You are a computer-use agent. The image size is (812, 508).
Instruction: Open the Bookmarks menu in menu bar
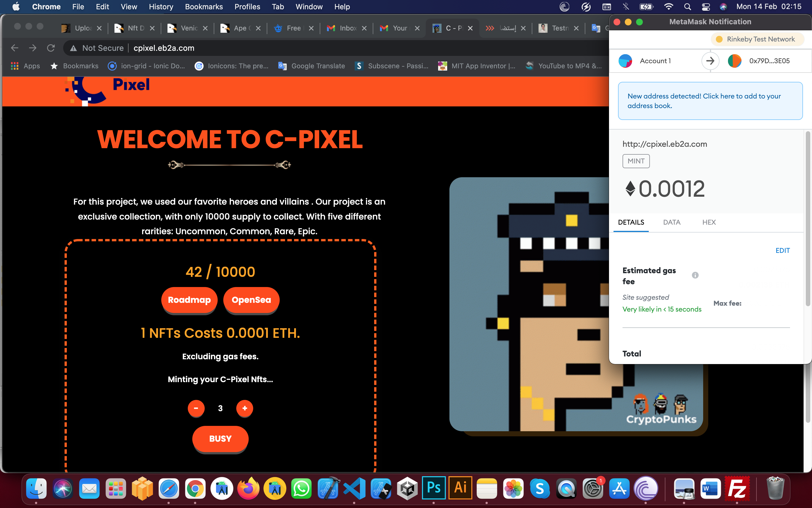204,7
